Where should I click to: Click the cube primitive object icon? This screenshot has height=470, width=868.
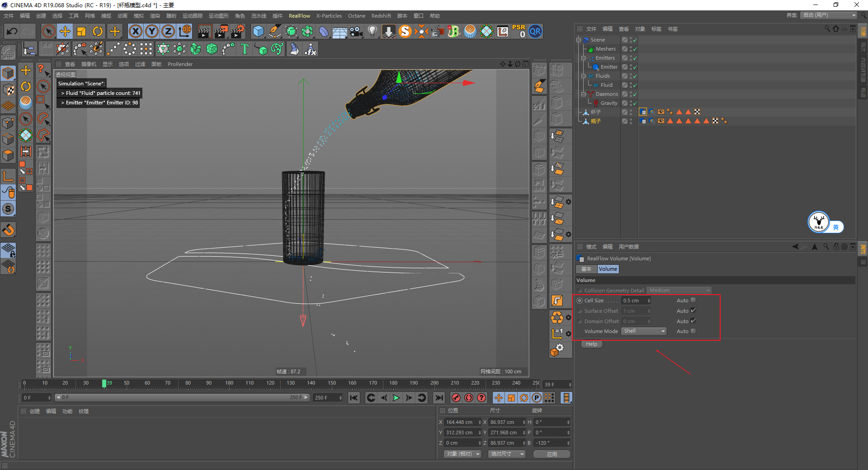pyautogui.click(x=258, y=31)
